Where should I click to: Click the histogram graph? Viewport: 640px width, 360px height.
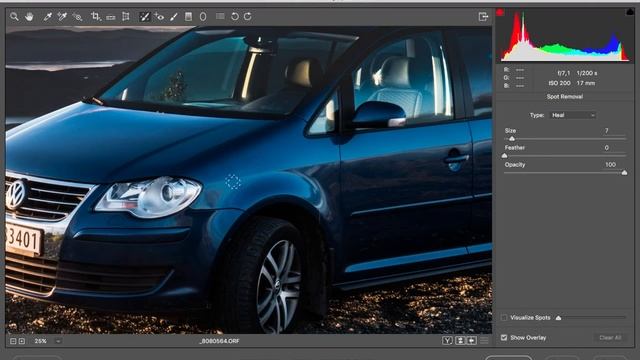(x=565, y=36)
